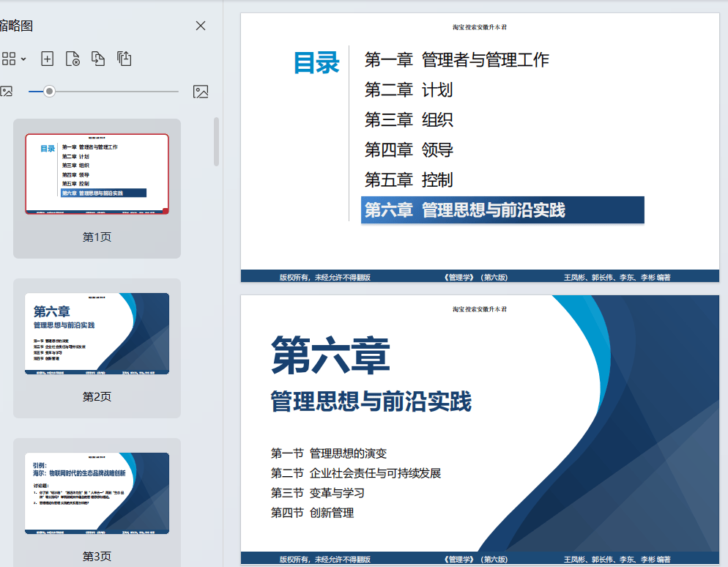Click the 第四章 领导 contents entry
The image size is (728, 567).
(x=409, y=150)
